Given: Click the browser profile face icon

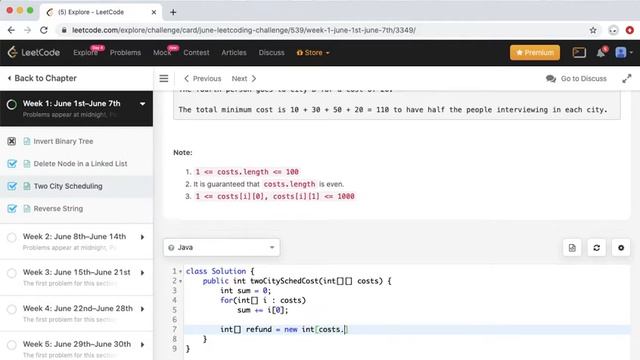Looking at the screenshot, I should pos(613,30).
